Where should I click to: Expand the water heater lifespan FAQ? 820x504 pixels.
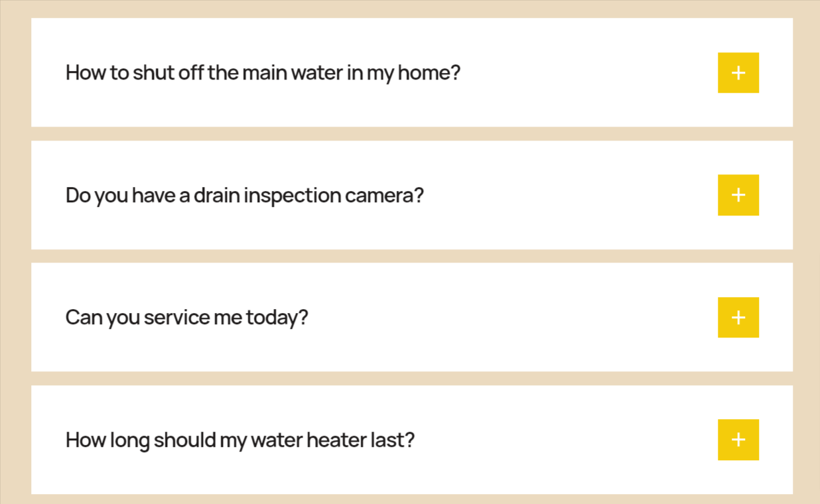738,440
